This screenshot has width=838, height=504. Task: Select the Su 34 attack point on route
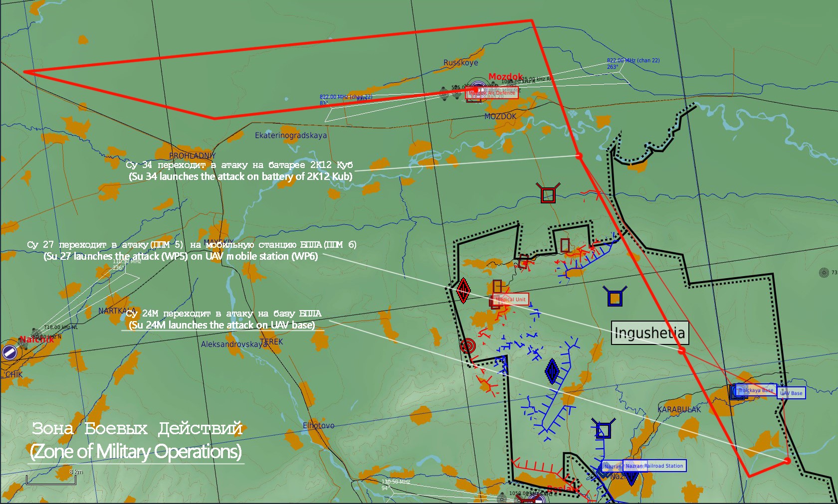[x=579, y=156]
